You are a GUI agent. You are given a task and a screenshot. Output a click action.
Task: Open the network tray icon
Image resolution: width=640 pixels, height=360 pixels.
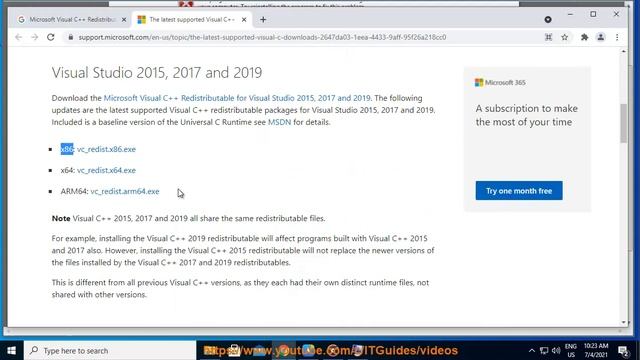[544, 350]
